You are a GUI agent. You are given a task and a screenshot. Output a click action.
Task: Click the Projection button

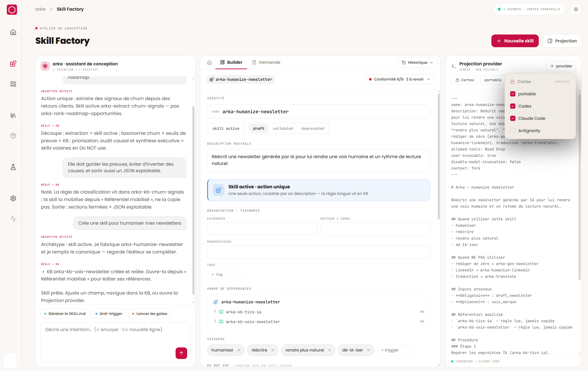(562, 41)
